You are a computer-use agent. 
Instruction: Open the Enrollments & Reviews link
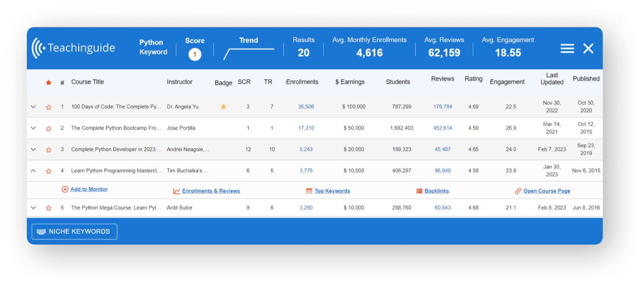tap(211, 191)
